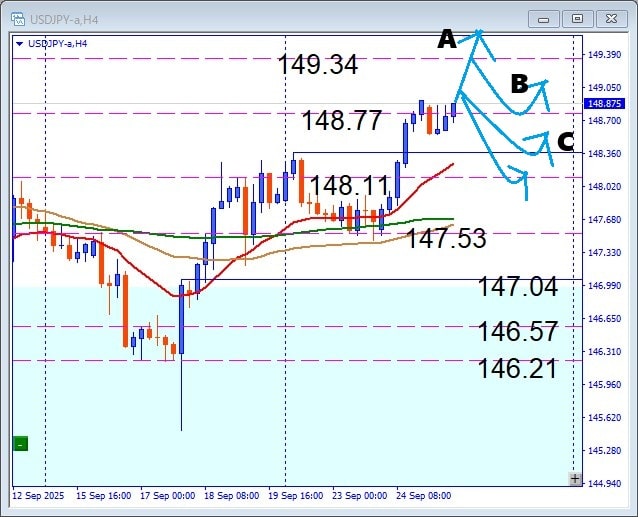Select scenario letter B label

(x=519, y=84)
